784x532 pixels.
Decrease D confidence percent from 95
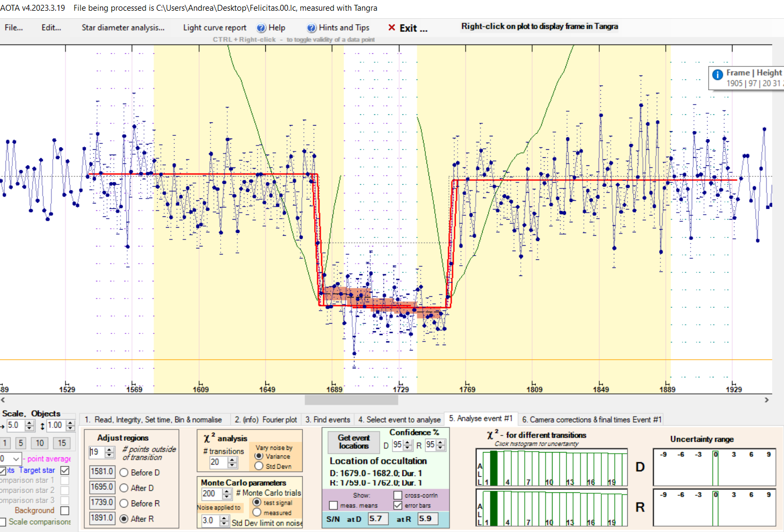click(408, 448)
